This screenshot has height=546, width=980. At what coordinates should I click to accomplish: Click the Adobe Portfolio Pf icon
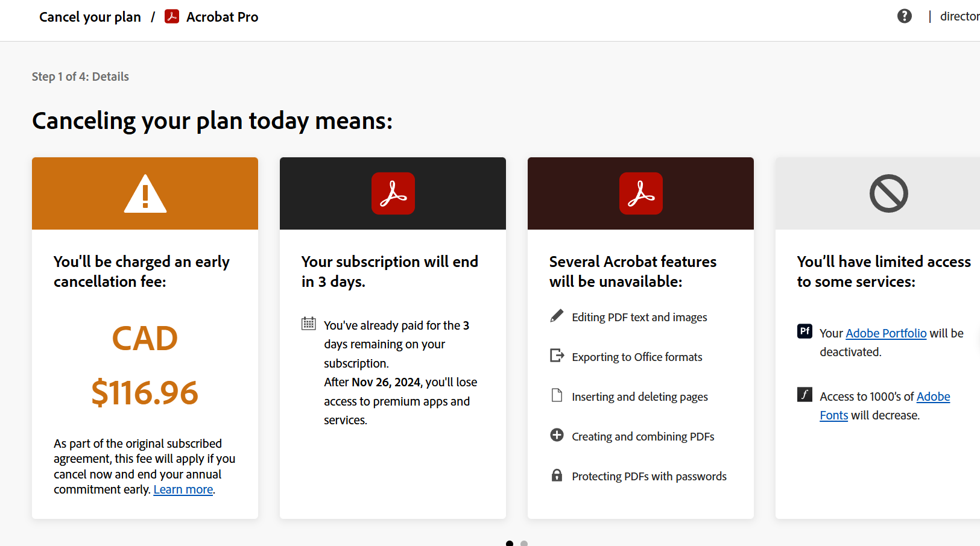tap(805, 331)
